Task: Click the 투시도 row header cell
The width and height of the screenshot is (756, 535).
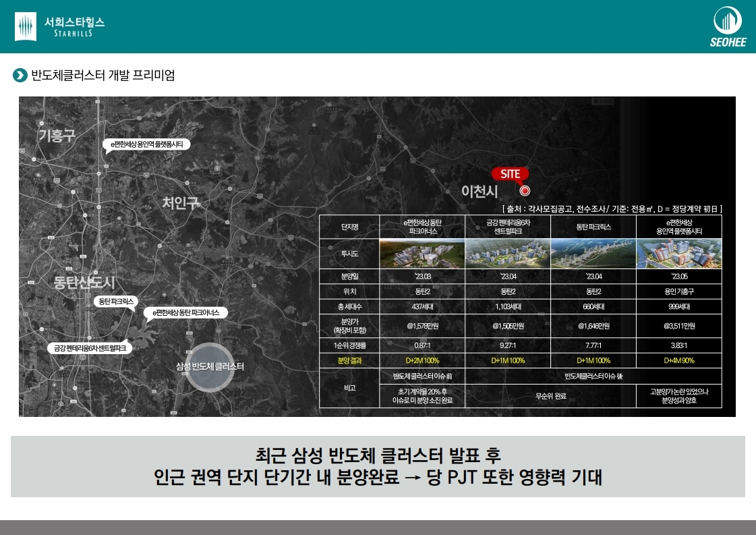Action: (x=349, y=254)
